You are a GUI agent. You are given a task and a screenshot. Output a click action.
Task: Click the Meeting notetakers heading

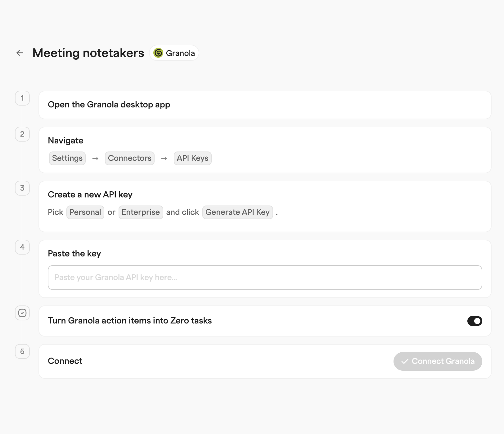click(x=88, y=53)
